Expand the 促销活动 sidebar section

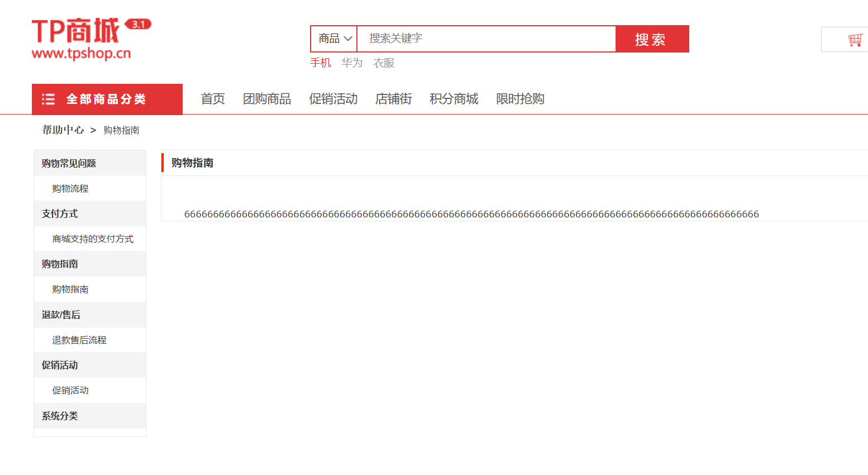pos(59,365)
